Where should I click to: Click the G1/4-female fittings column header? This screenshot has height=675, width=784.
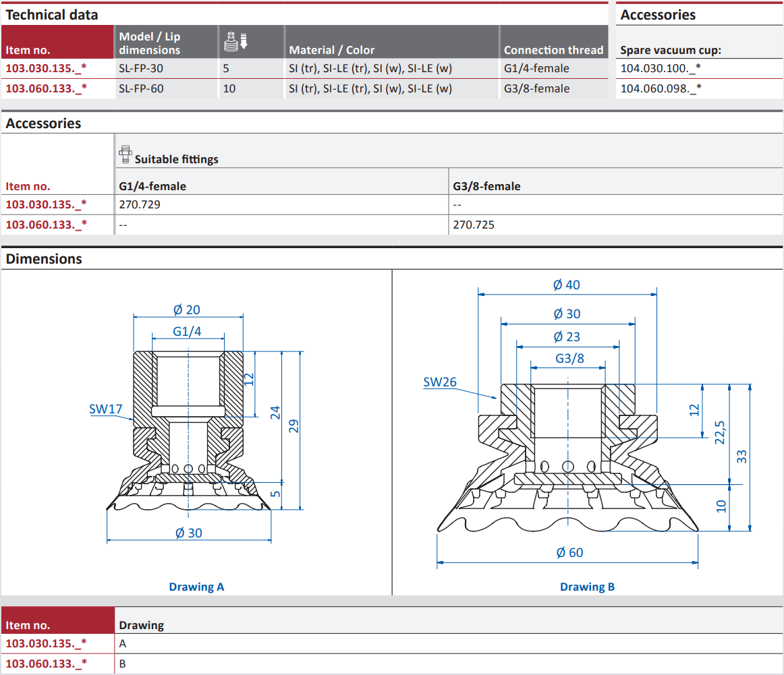coord(152,186)
